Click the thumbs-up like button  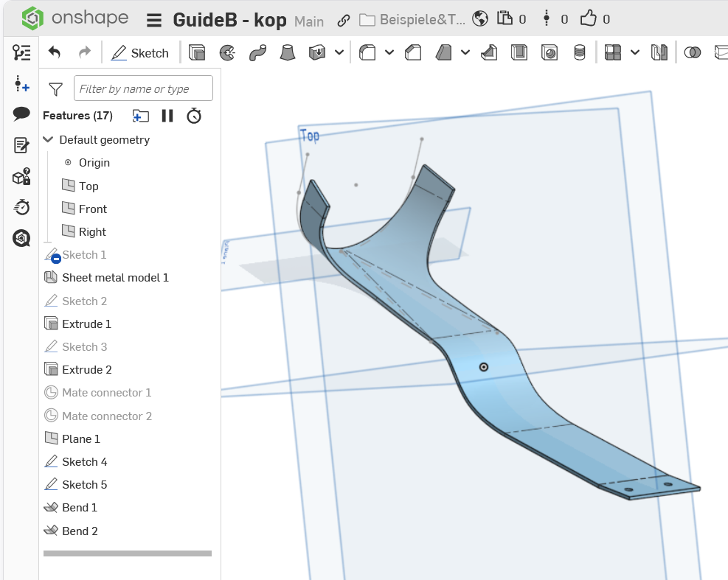pyautogui.click(x=589, y=18)
